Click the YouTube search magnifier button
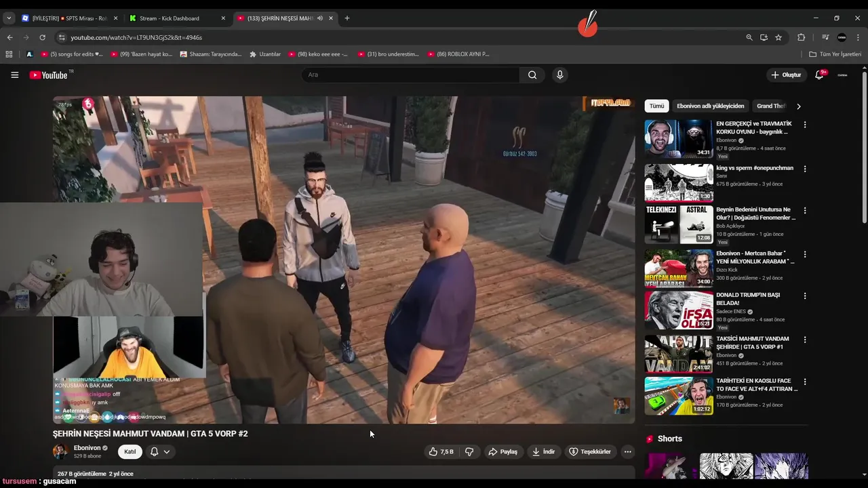868x488 pixels. (x=532, y=75)
